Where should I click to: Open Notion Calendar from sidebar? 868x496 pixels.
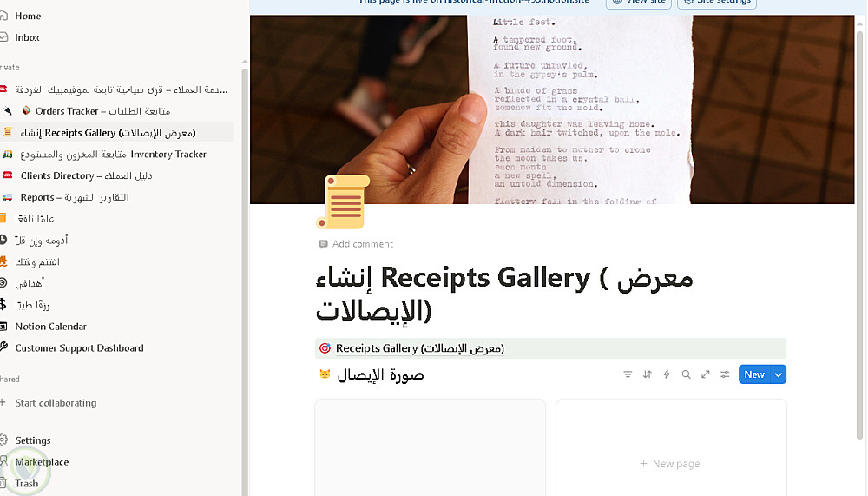tap(51, 327)
